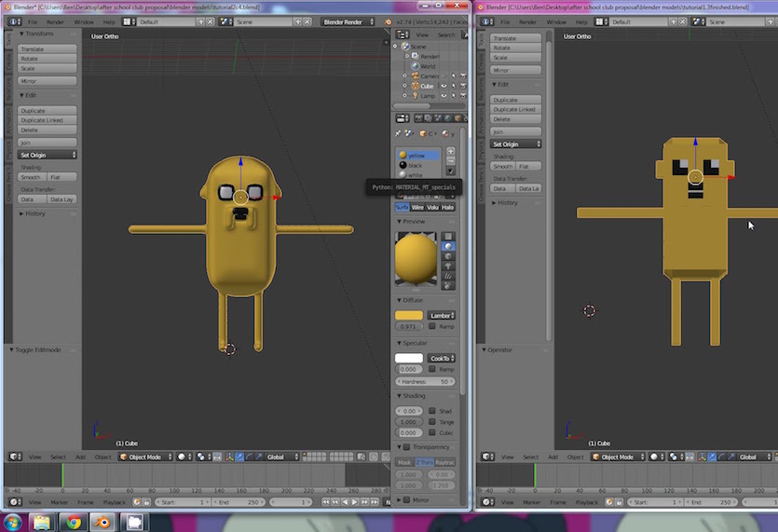Select the Raytrace transparency mode
This screenshot has width=778, height=532.
click(445, 462)
